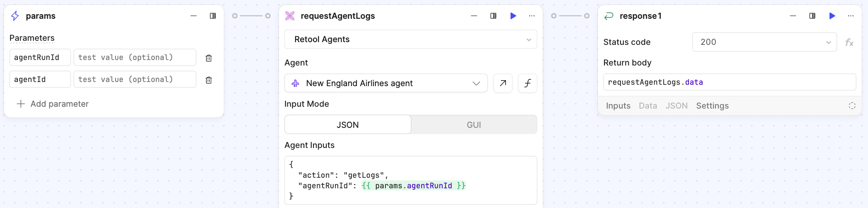Click Add parameter button
Viewport: 868px width, 208px height.
[53, 104]
